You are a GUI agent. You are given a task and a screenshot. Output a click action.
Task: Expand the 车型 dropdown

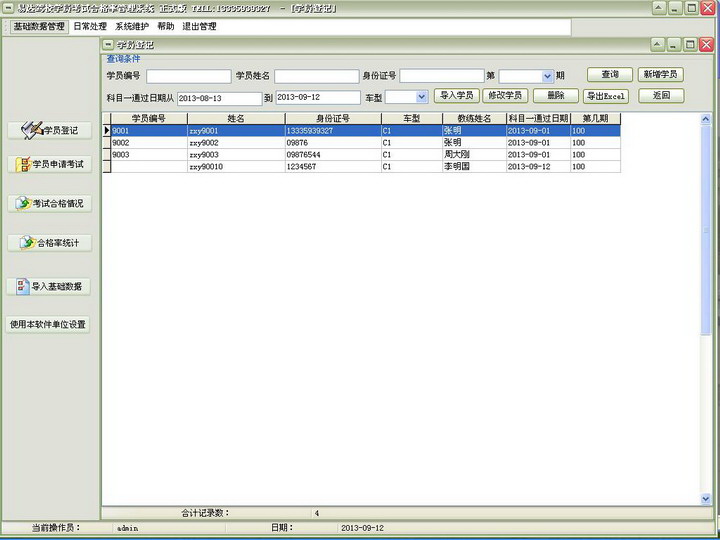point(422,97)
